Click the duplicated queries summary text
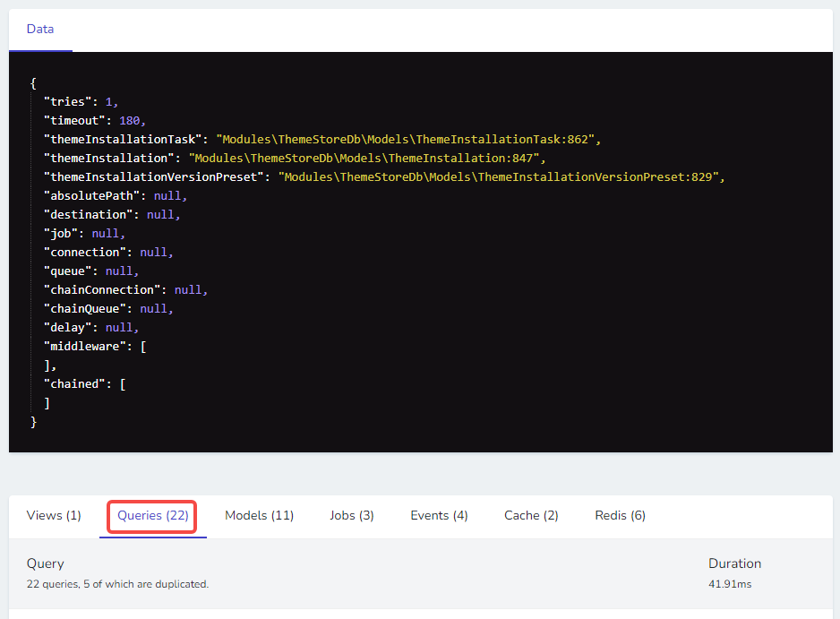840x619 pixels. pos(117,585)
